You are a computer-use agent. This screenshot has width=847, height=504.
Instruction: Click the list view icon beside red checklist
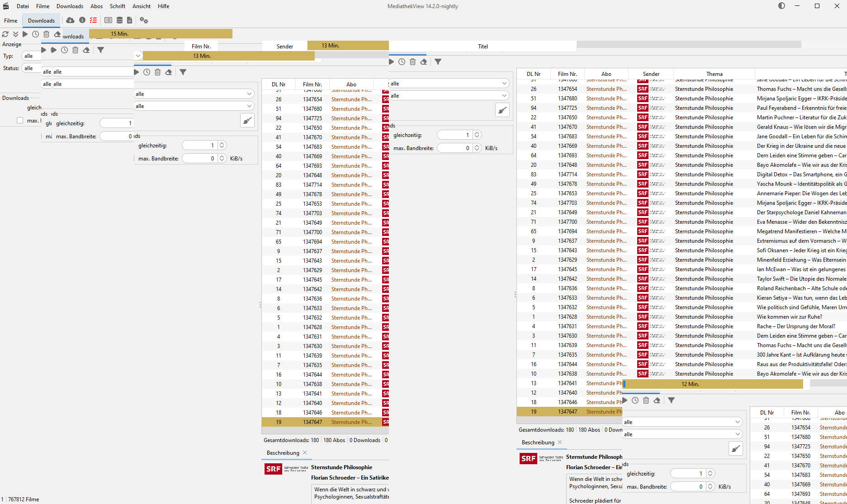108,20
